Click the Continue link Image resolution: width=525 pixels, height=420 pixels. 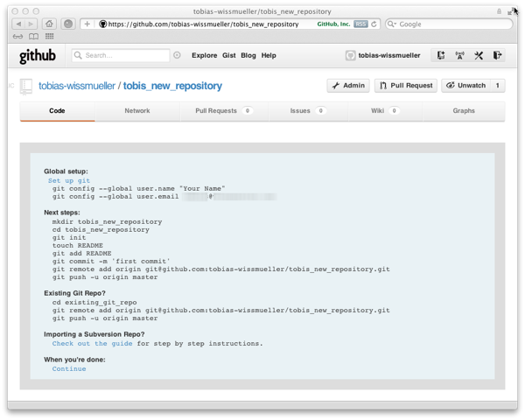[69, 368]
